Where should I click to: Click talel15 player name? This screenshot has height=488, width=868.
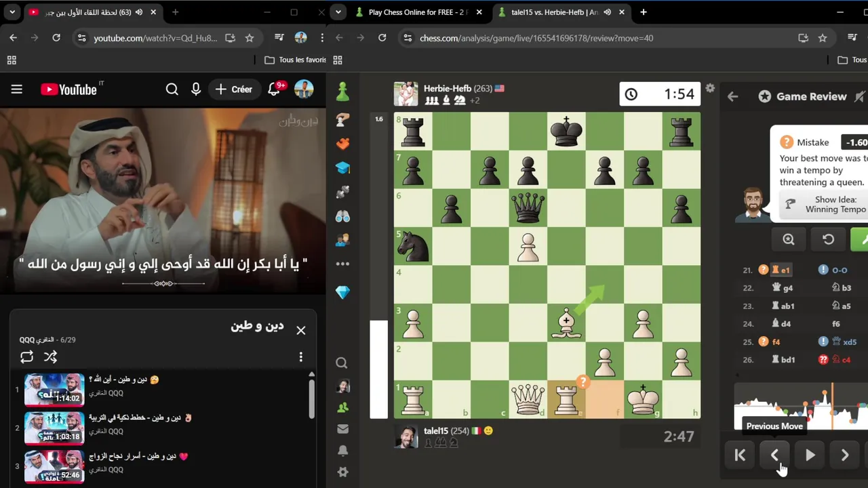coord(436,431)
